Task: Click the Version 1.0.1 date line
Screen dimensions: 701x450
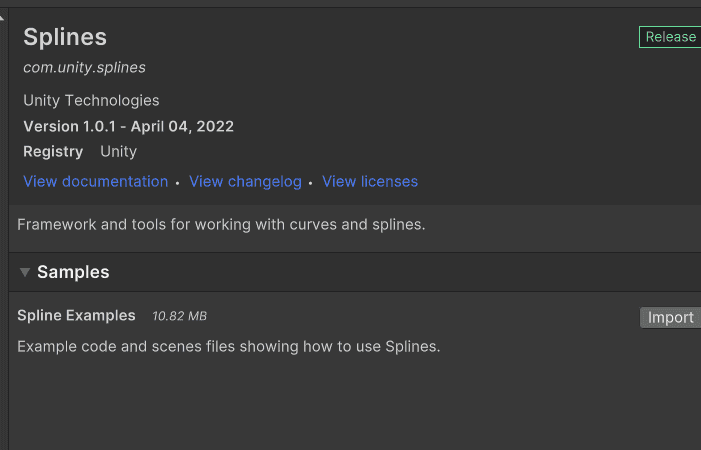Action: click(x=128, y=126)
